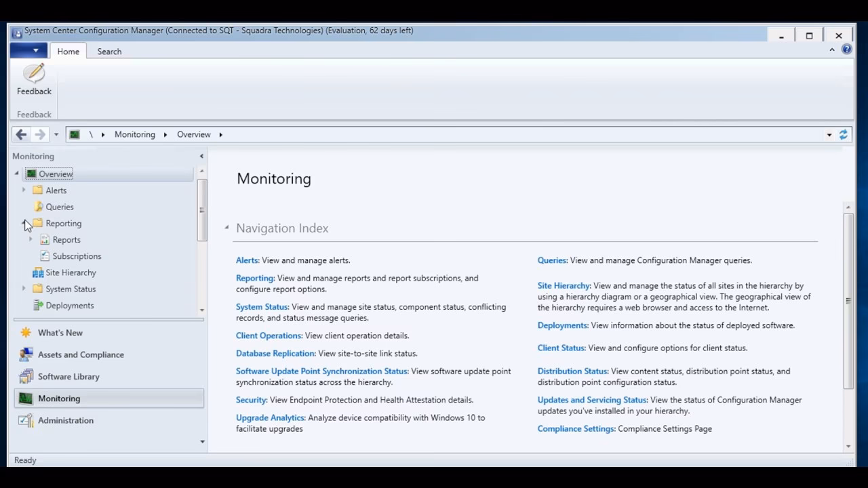Screen dimensions: 868x488
Task: Expand the Reports node arrow
Action: click(x=31, y=239)
